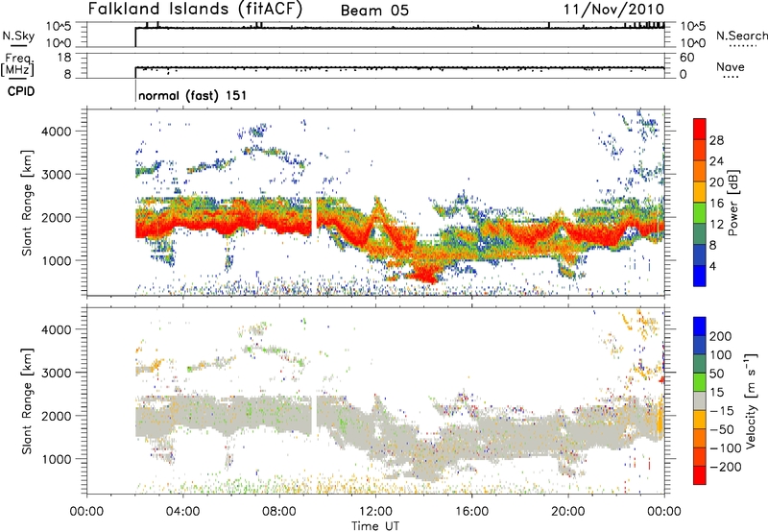Click the "60" tick on the Nave axis
The image size is (768, 532).
[686, 58]
